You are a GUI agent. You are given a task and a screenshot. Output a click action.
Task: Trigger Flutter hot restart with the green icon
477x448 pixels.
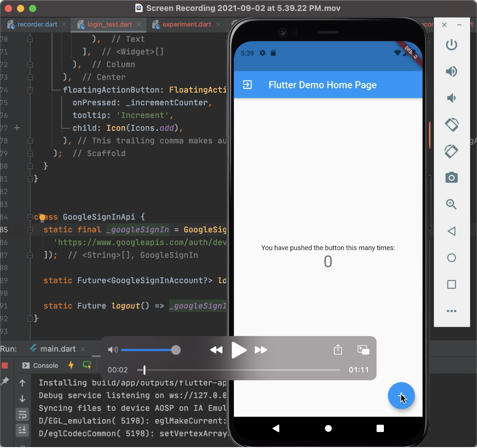pos(87,365)
